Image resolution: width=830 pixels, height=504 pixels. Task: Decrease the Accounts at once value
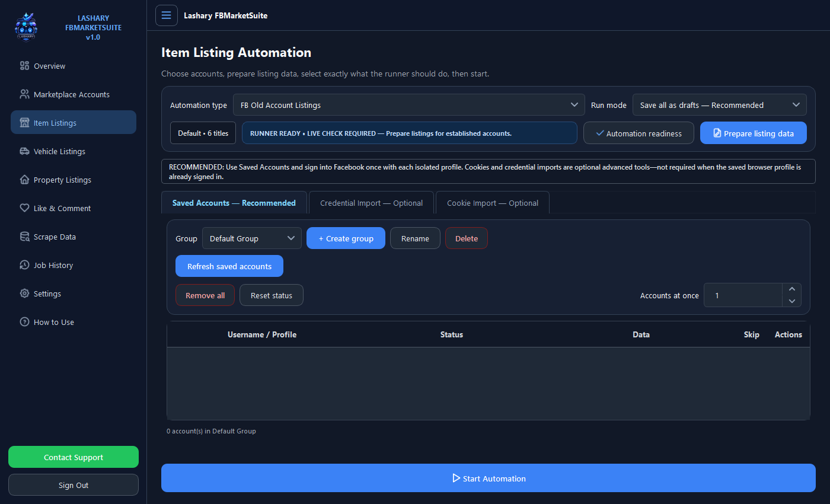pos(792,301)
